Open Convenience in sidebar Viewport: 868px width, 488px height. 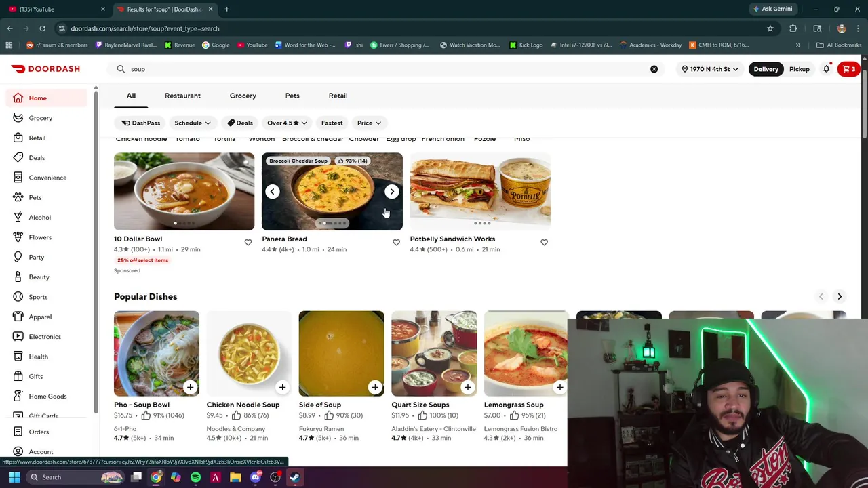point(47,178)
